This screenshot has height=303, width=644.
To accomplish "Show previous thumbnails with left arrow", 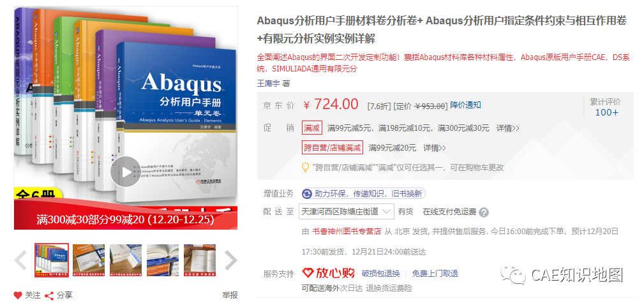I will click(x=20, y=260).
